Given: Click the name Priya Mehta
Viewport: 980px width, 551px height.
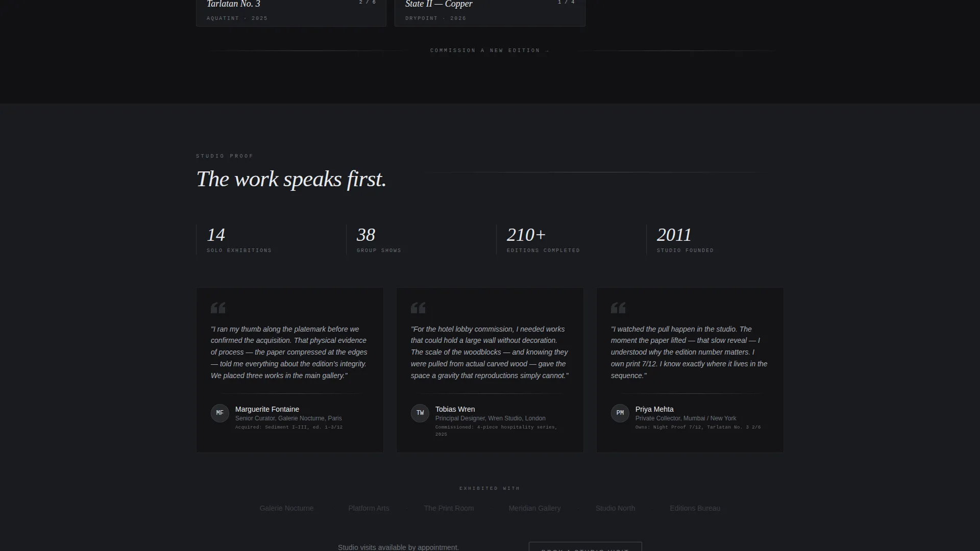Looking at the screenshot, I should (x=654, y=409).
